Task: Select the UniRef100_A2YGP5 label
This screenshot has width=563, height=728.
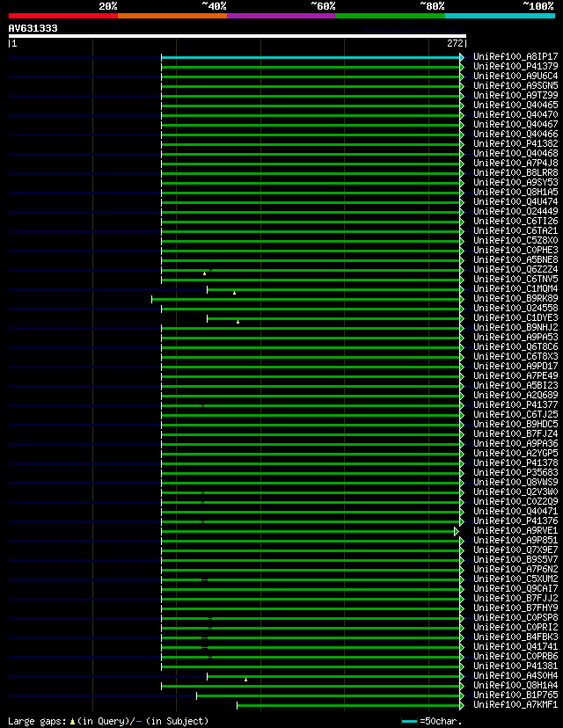Action: pos(515,453)
